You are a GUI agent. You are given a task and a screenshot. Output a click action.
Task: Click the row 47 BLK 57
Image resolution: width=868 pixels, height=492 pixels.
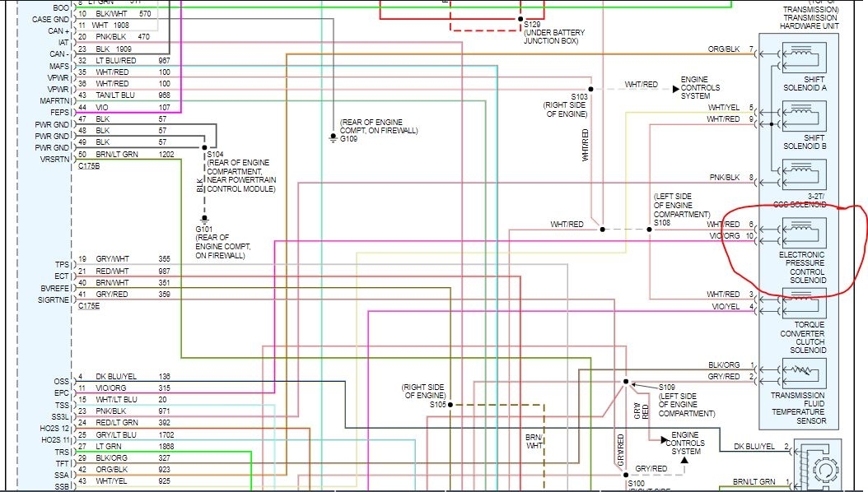coord(123,118)
